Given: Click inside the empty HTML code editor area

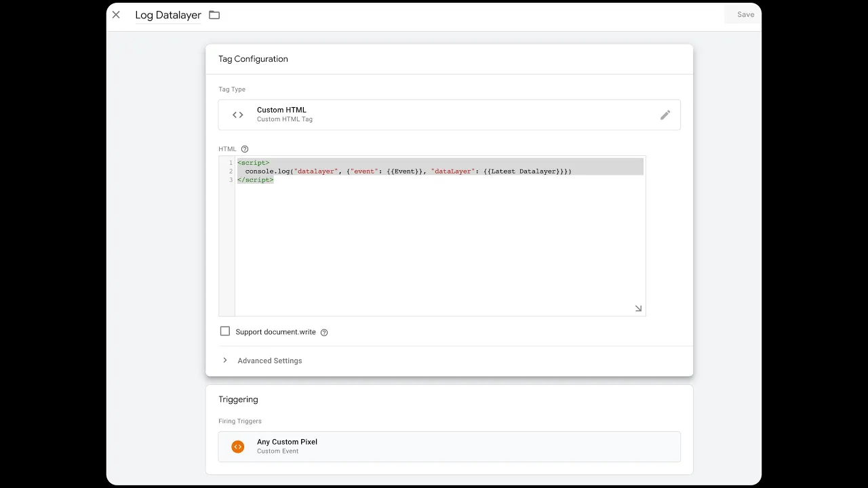Looking at the screenshot, I should pyautogui.click(x=439, y=251).
